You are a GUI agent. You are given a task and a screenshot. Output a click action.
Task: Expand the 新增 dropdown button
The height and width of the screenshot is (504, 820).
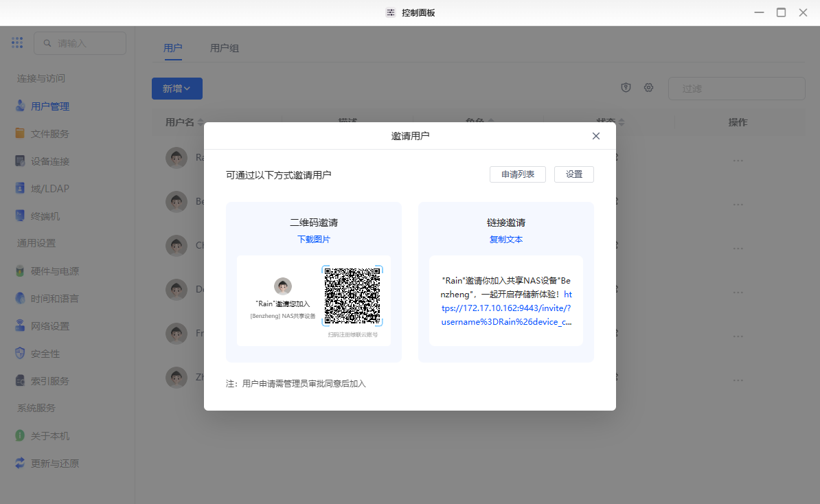click(176, 89)
